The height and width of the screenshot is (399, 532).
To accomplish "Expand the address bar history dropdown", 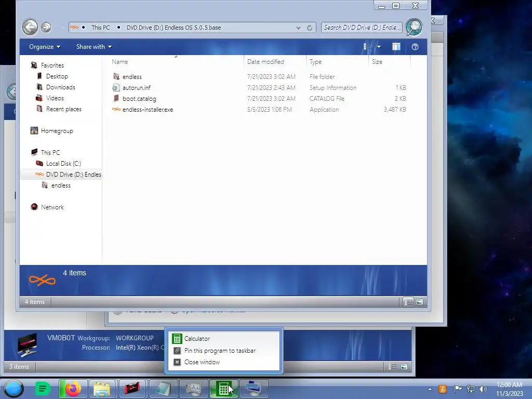I will (298, 28).
